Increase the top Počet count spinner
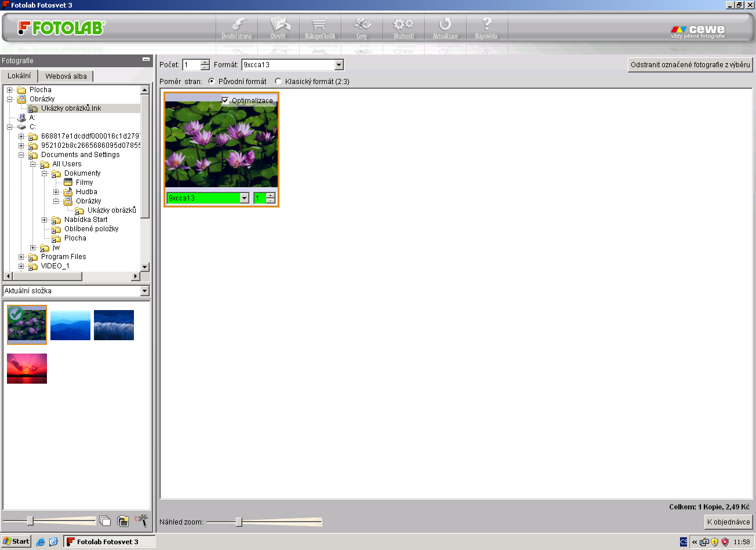Screen dimensions: 756x550 (205, 62)
